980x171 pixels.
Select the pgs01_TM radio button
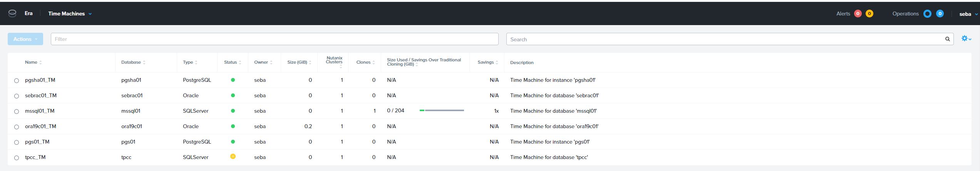tap(17, 142)
